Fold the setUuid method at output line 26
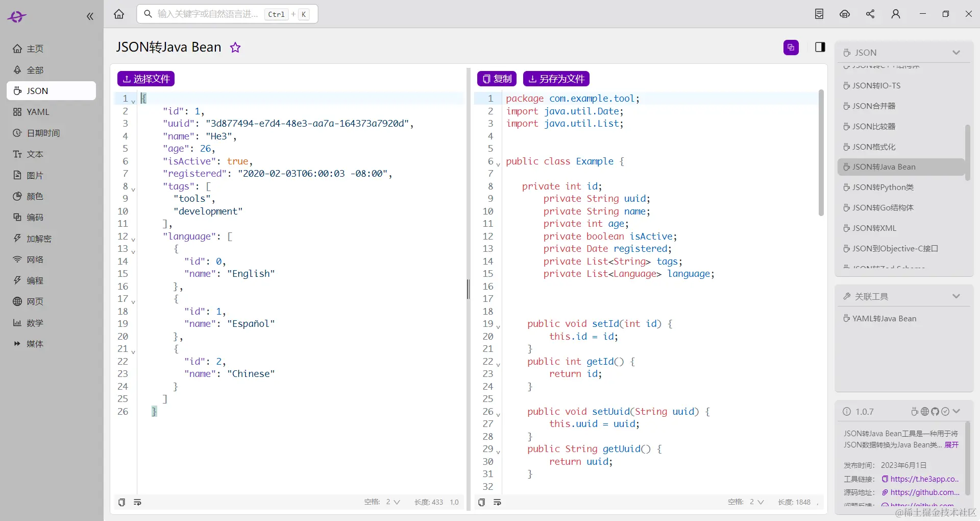This screenshot has width=980, height=521. tap(498, 414)
